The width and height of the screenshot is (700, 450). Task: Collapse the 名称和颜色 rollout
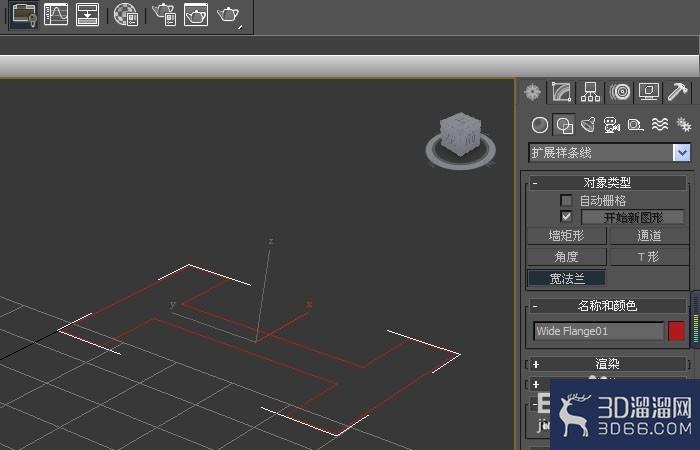click(x=608, y=306)
